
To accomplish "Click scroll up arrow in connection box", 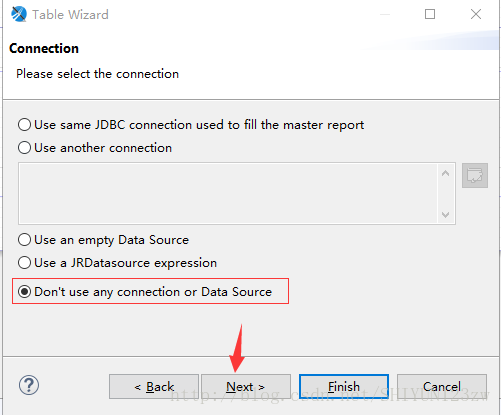I will [445, 173].
